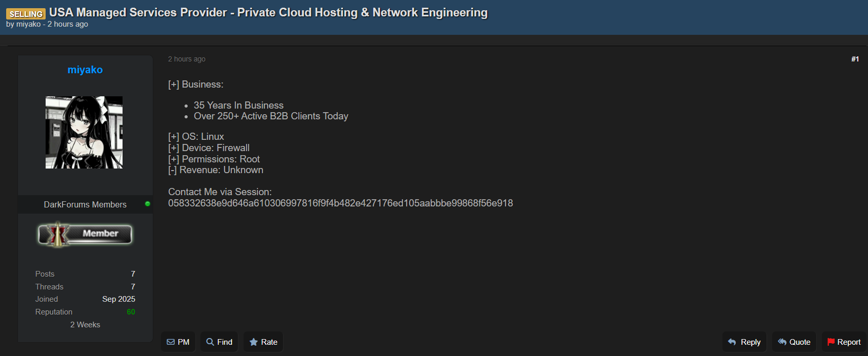Open the #1 post permalink

(x=855, y=59)
